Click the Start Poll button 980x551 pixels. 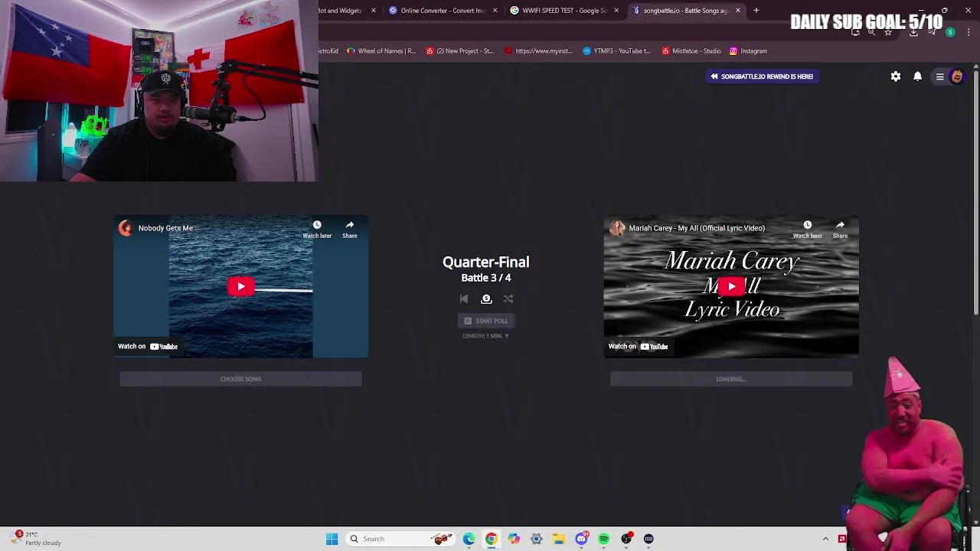click(486, 321)
